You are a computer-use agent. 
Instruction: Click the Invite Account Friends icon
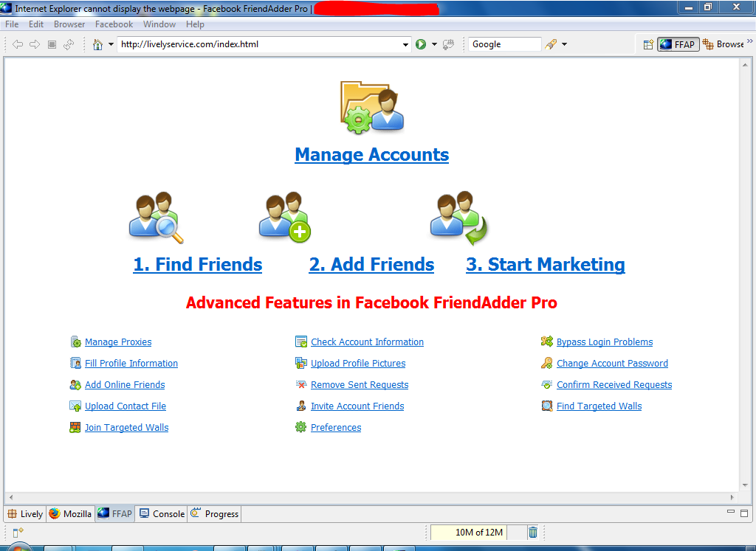coord(301,406)
